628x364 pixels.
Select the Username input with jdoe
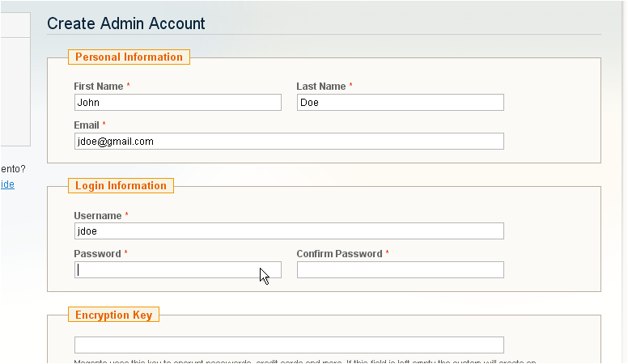[x=288, y=231]
